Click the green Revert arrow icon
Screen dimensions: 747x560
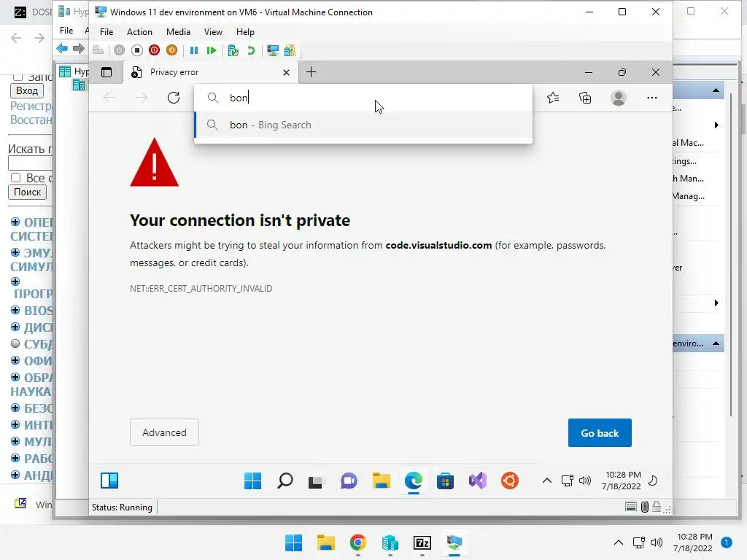point(251,50)
